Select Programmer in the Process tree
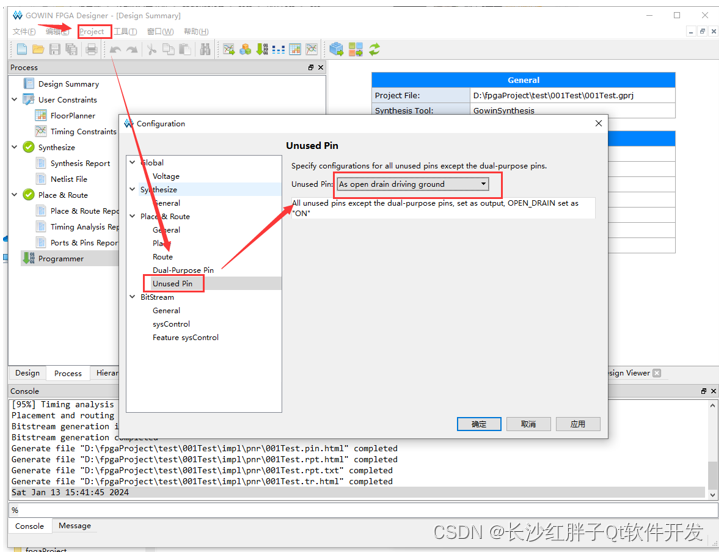Screen dimensions: 719x552 coord(61,259)
